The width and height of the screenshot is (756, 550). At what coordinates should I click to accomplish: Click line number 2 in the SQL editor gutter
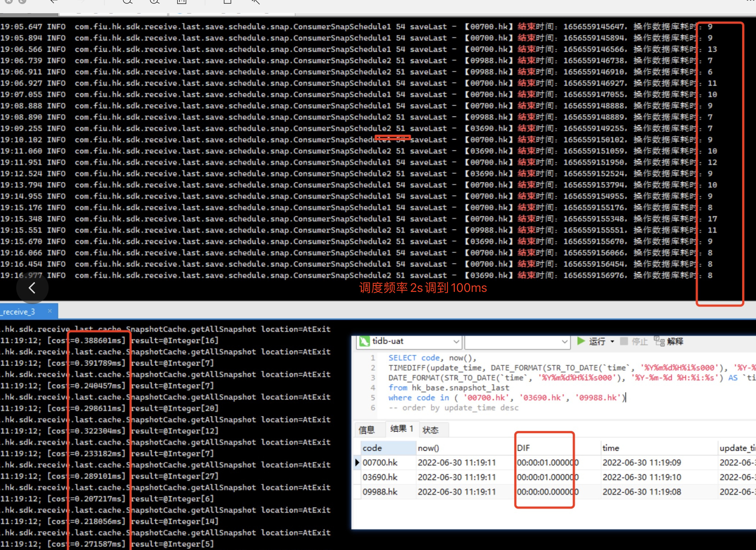(373, 368)
